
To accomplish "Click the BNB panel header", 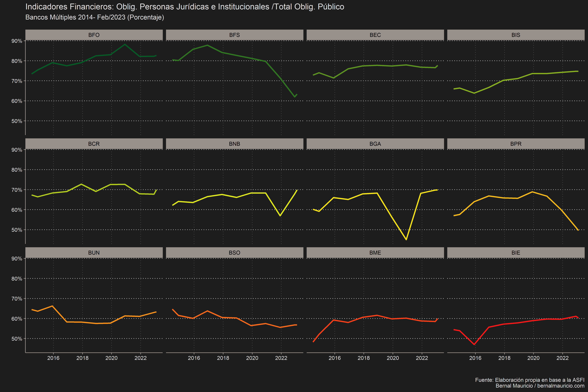I will pos(235,144).
